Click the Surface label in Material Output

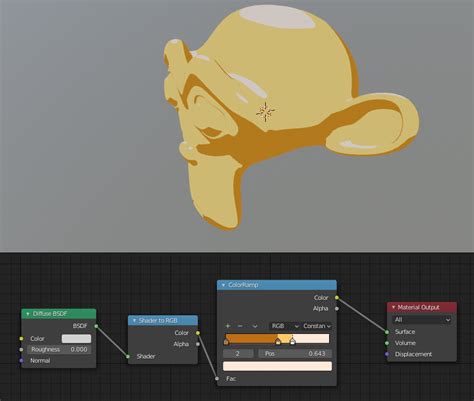click(405, 332)
